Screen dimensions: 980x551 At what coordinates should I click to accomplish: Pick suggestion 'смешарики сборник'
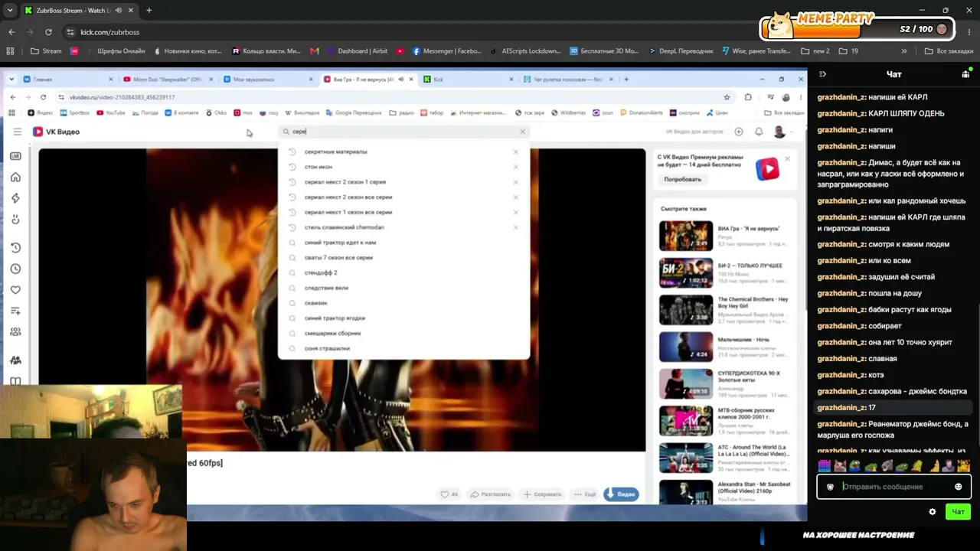point(332,334)
